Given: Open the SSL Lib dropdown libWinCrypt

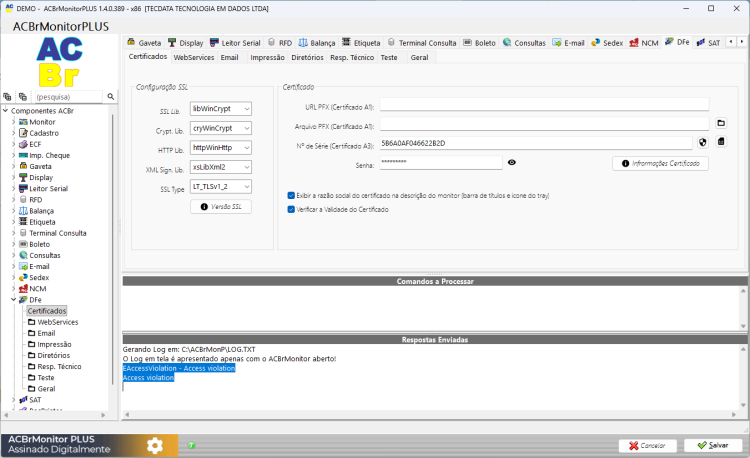Looking at the screenshot, I should 221,109.
